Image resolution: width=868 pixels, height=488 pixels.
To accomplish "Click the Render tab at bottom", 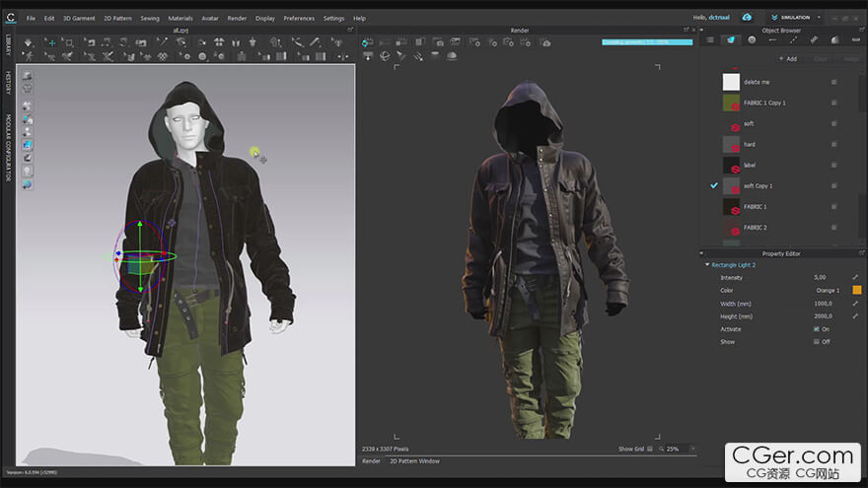I will (x=371, y=461).
